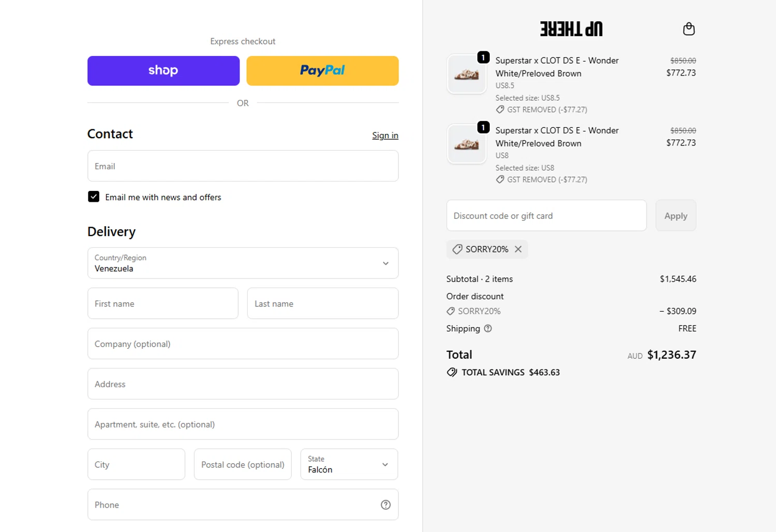
Task: Click the total amount $1,236.37
Action: click(671, 355)
